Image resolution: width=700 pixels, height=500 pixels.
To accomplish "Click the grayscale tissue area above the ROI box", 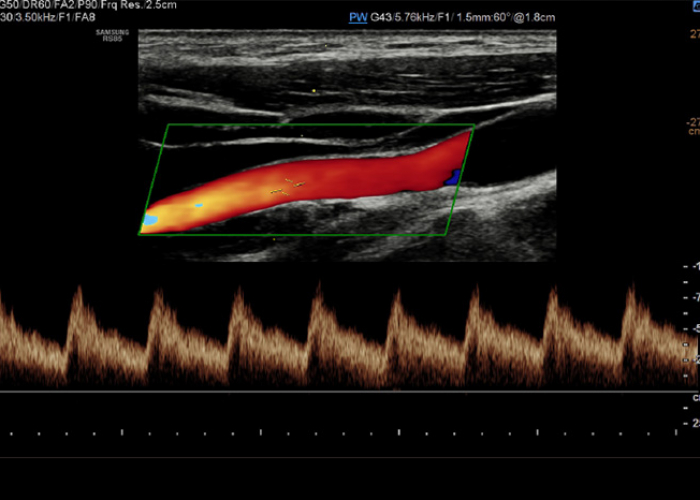I will pos(350,70).
